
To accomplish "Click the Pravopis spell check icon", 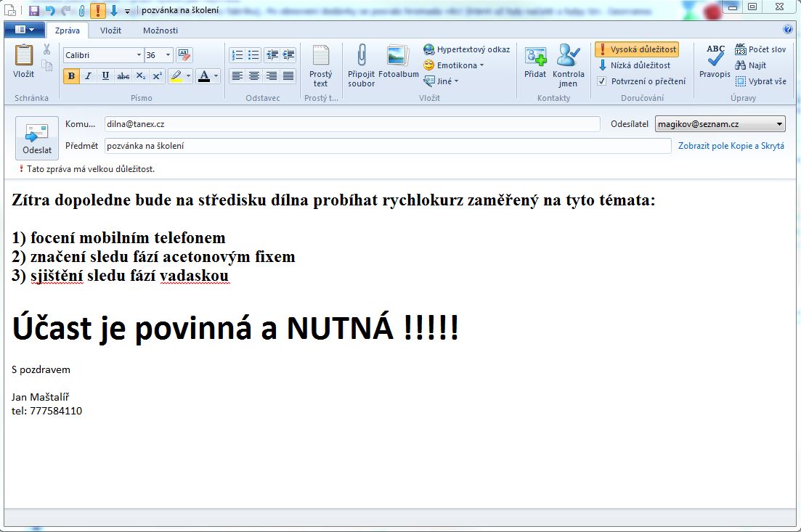I will tap(715, 57).
